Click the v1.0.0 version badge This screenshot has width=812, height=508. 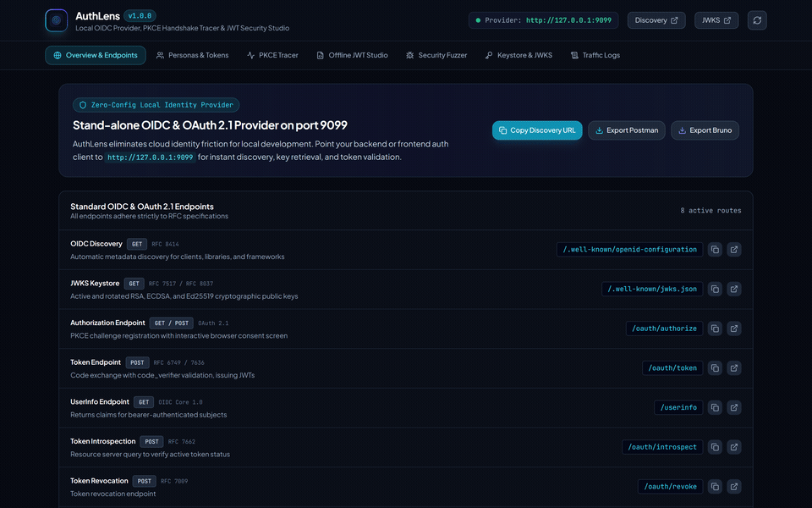pyautogui.click(x=140, y=16)
